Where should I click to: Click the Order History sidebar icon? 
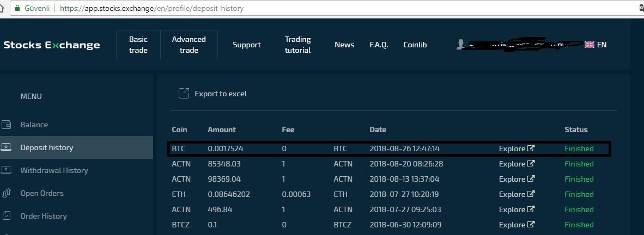pos(6,216)
